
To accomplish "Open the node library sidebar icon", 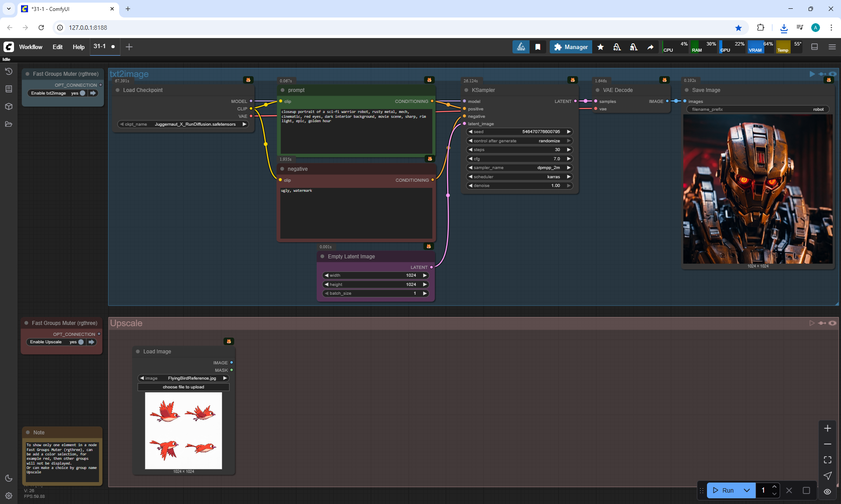I will coord(9,89).
